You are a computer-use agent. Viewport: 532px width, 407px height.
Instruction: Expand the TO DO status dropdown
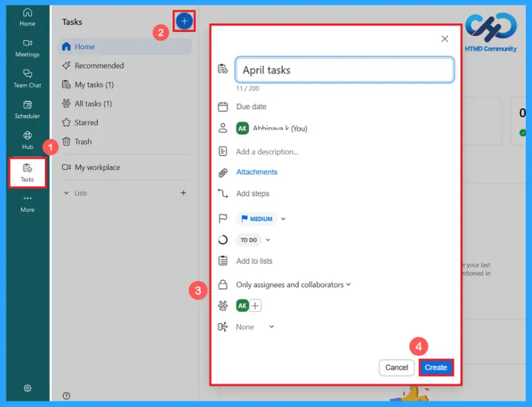point(268,240)
